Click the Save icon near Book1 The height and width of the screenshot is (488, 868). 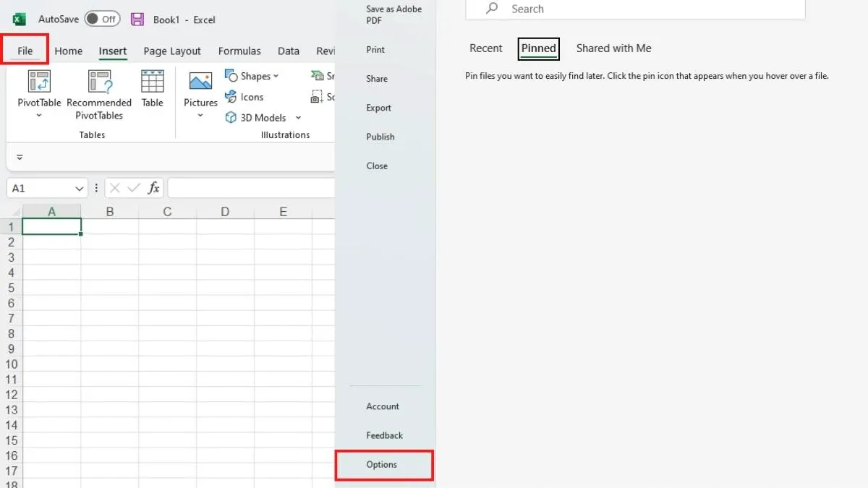click(137, 20)
